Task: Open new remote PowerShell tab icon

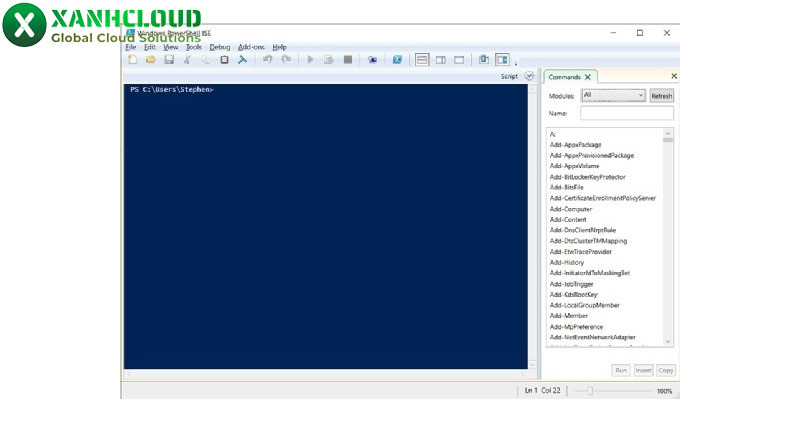Action: click(x=372, y=60)
